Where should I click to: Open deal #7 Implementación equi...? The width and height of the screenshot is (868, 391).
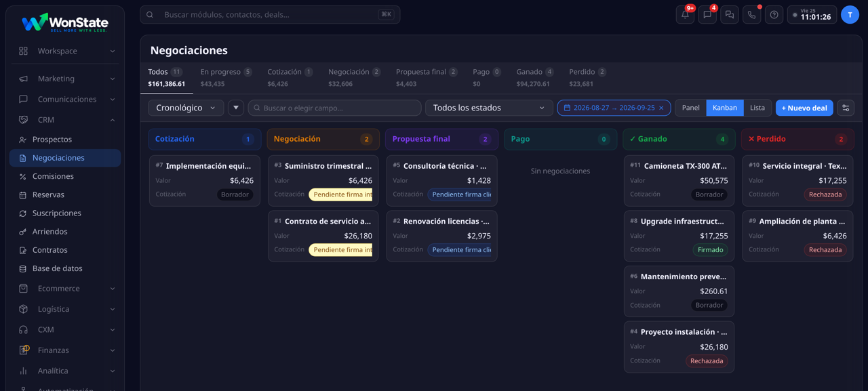point(205,181)
